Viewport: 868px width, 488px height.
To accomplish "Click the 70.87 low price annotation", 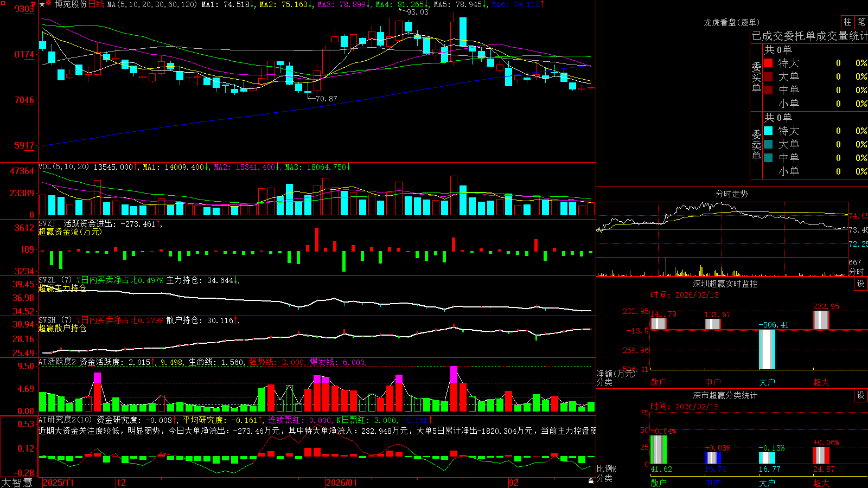I will [x=326, y=99].
